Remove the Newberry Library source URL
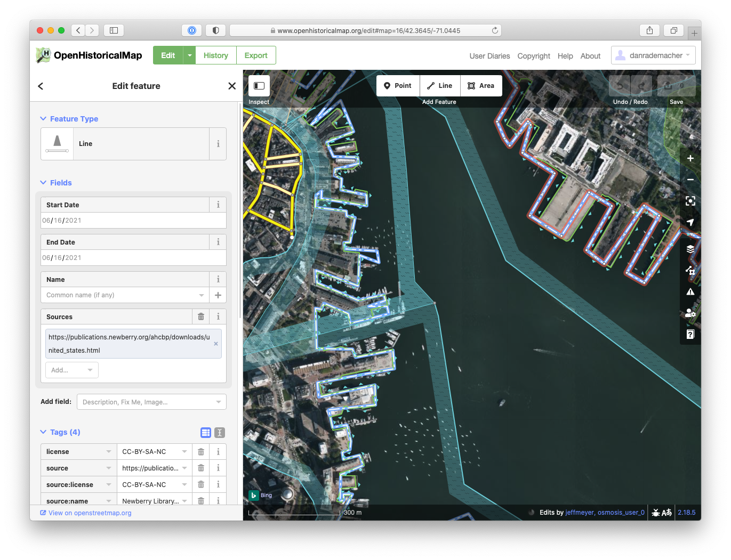Image resolution: width=731 pixels, height=560 pixels. coord(216,344)
